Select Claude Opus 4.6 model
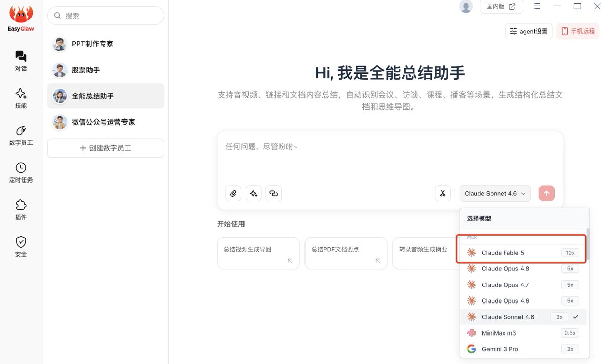Viewport: 610px width, 364px height. click(x=523, y=301)
